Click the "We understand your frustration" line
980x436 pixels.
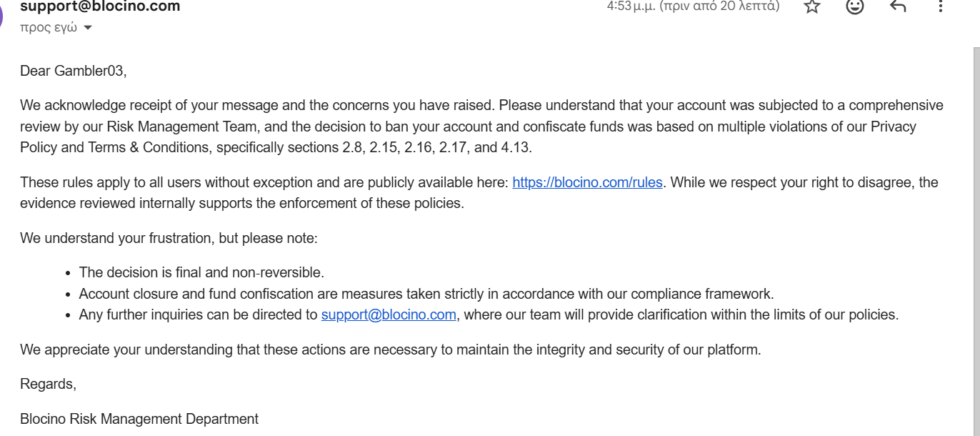pos(169,238)
